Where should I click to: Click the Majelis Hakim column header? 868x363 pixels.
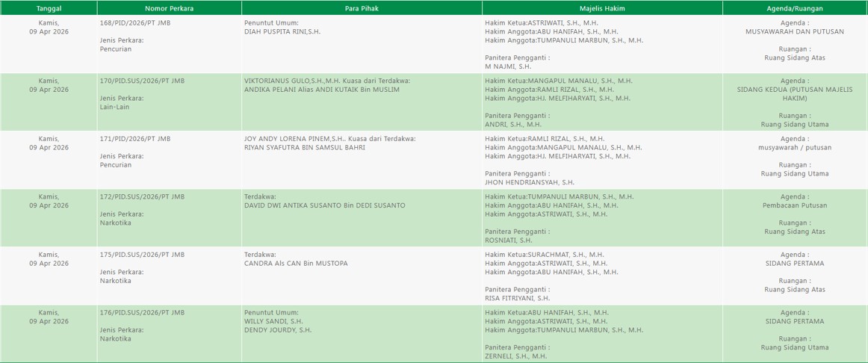[602, 8]
